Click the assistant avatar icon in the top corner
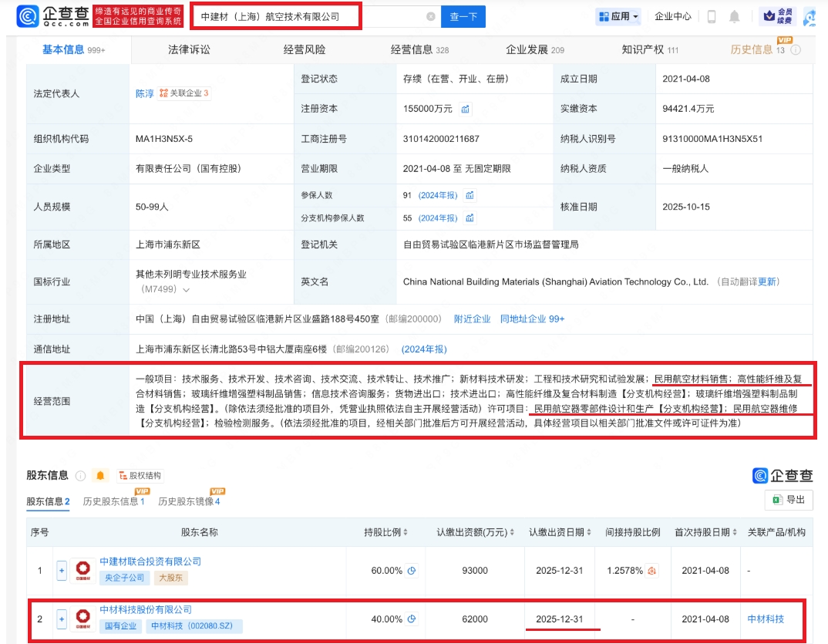This screenshot has height=644, width=828. [809, 17]
